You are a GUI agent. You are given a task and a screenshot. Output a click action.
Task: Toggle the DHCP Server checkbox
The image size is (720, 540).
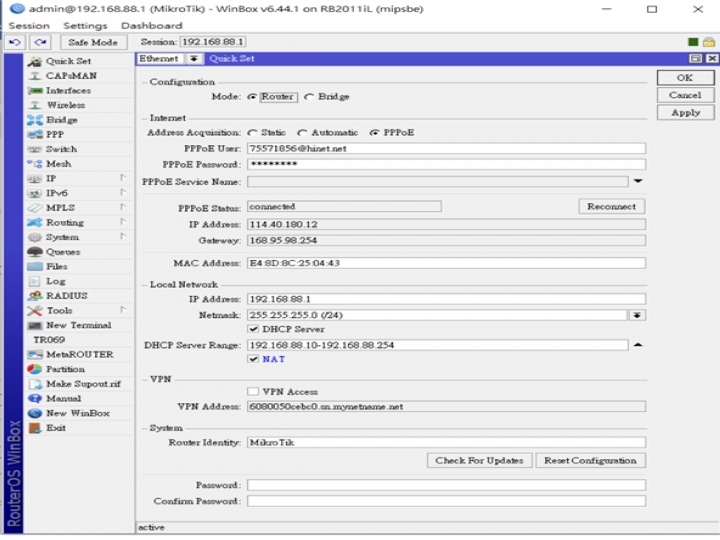click(253, 329)
